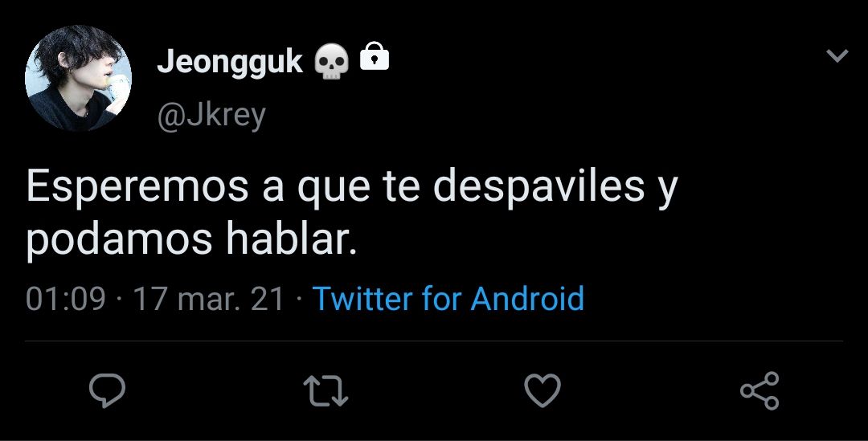
Task: Click the 01:09 timestamp
Action: click(65, 299)
